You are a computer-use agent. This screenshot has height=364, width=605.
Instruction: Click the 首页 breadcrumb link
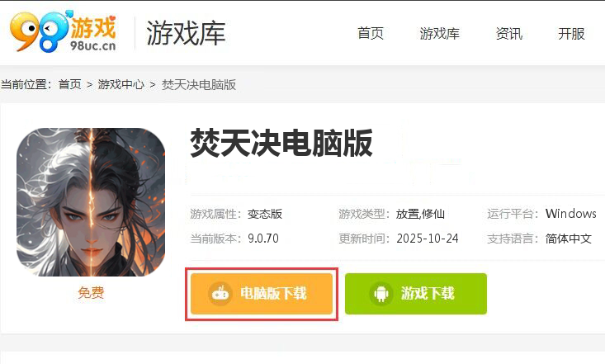click(70, 84)
